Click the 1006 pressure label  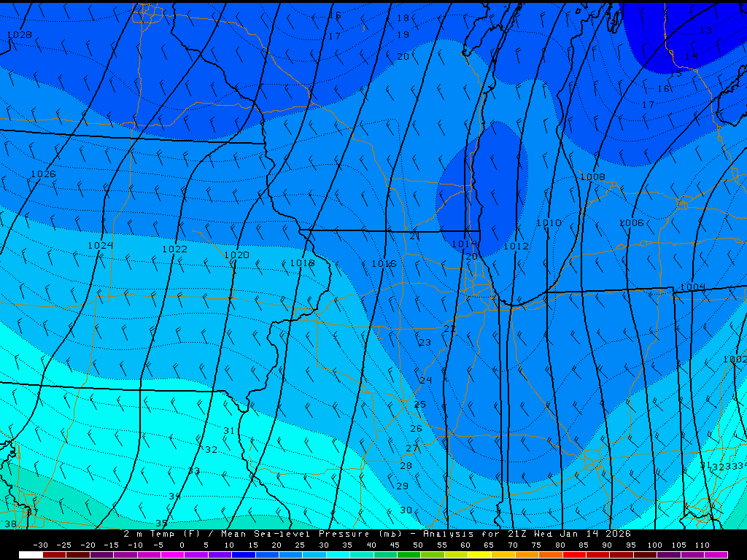[x=631, y=222]
